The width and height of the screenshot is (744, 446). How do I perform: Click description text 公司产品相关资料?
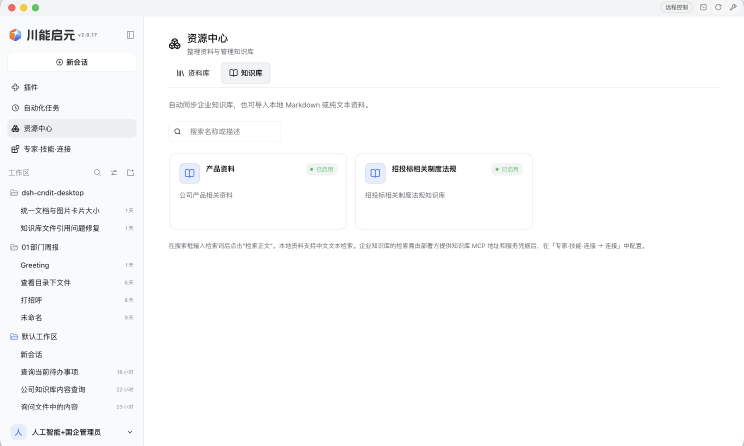(206, 195)
